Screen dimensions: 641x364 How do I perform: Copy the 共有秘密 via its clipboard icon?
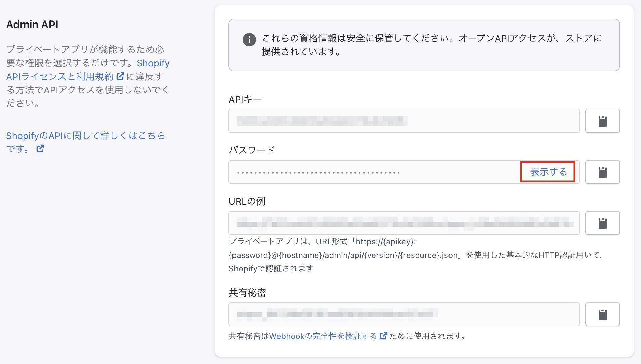click(602, 314)
